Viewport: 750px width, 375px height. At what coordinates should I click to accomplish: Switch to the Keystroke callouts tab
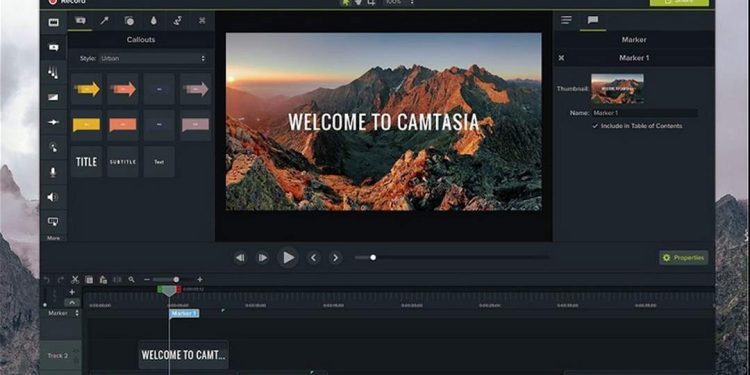(202, 21)
